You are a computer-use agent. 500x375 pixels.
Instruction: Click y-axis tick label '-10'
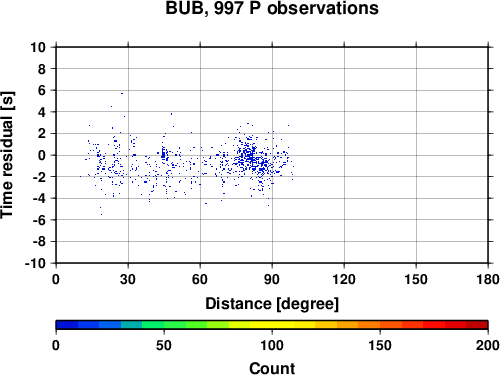(36, 263)
